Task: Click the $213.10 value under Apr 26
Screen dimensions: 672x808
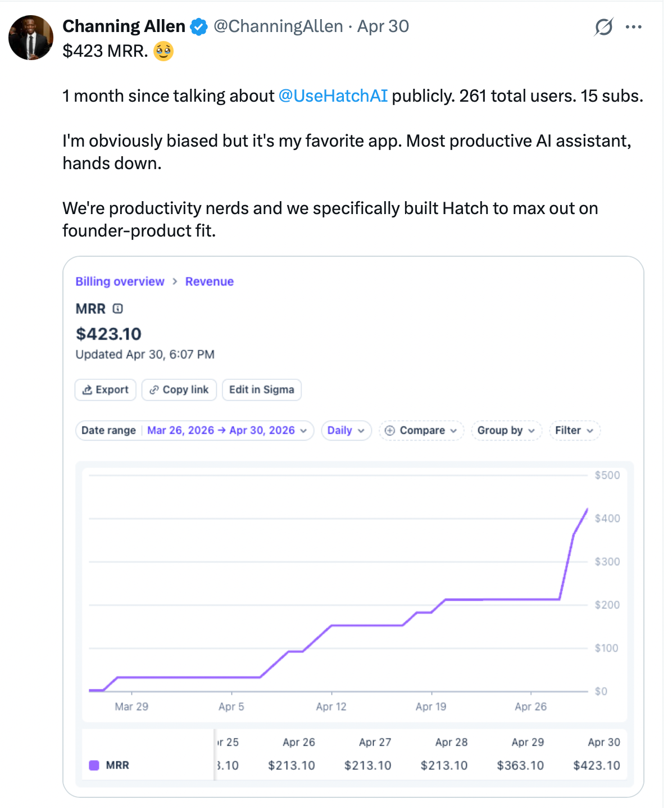Action: point(291,765)
